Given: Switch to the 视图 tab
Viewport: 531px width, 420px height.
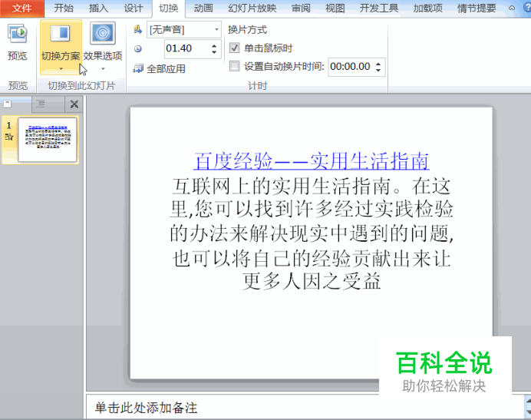Looking at the screenshot, I should click(335, 8).
